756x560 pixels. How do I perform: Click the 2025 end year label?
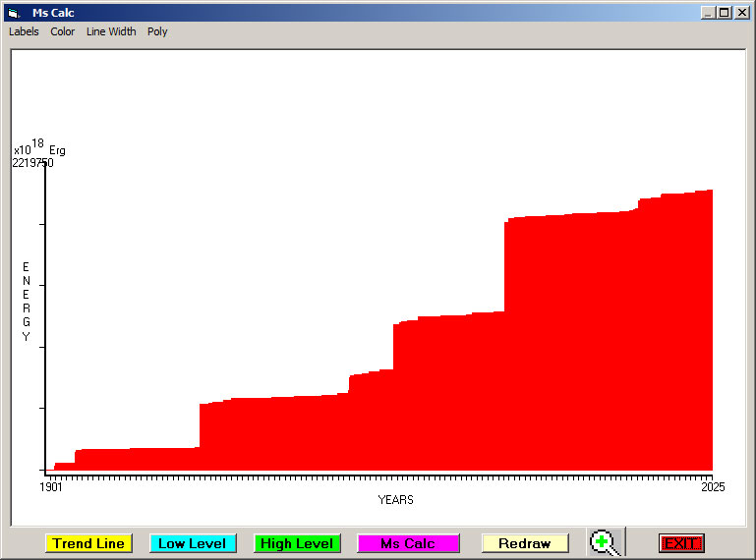[x=712, y=486]
